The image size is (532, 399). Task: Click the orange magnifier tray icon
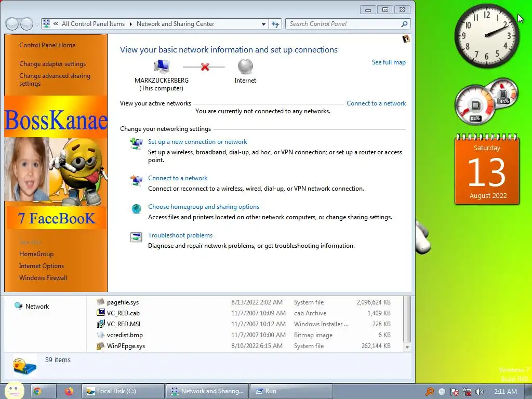(430, 392)
